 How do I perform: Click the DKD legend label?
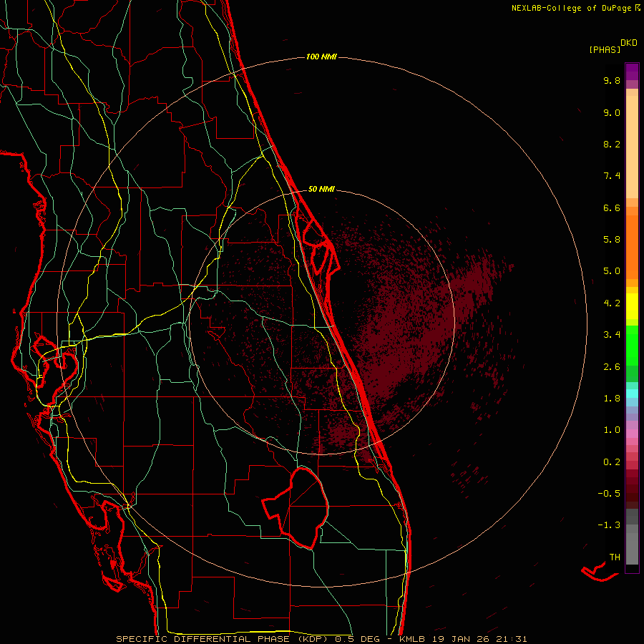click(x=629, y=43)
